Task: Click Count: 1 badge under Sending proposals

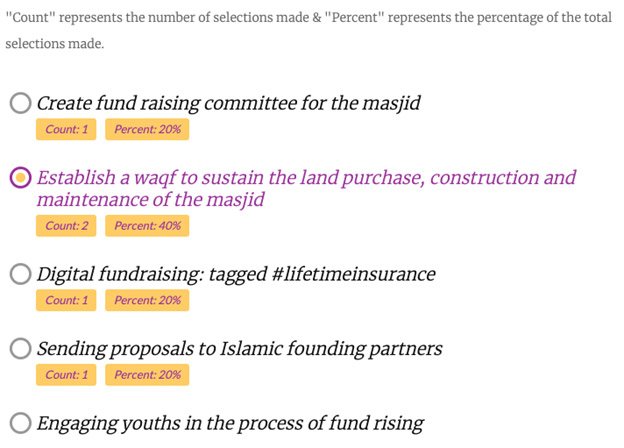Action: tap(66, 375)
